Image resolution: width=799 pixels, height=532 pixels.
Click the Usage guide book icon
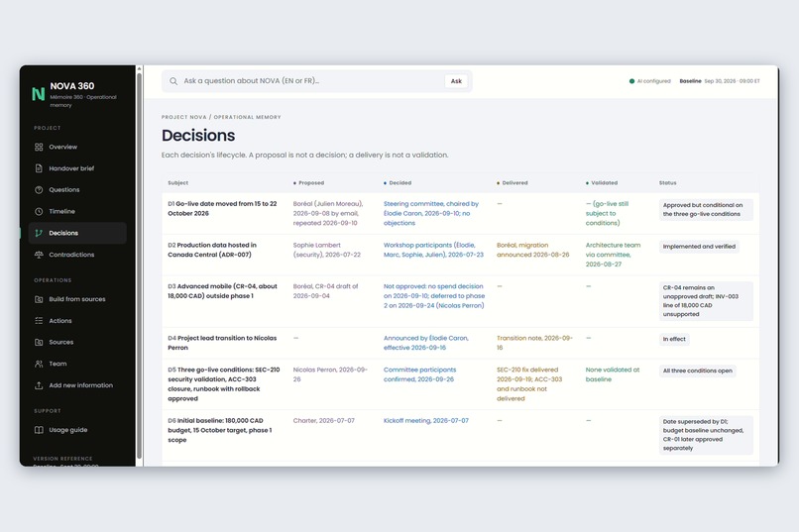click(39, 430)
